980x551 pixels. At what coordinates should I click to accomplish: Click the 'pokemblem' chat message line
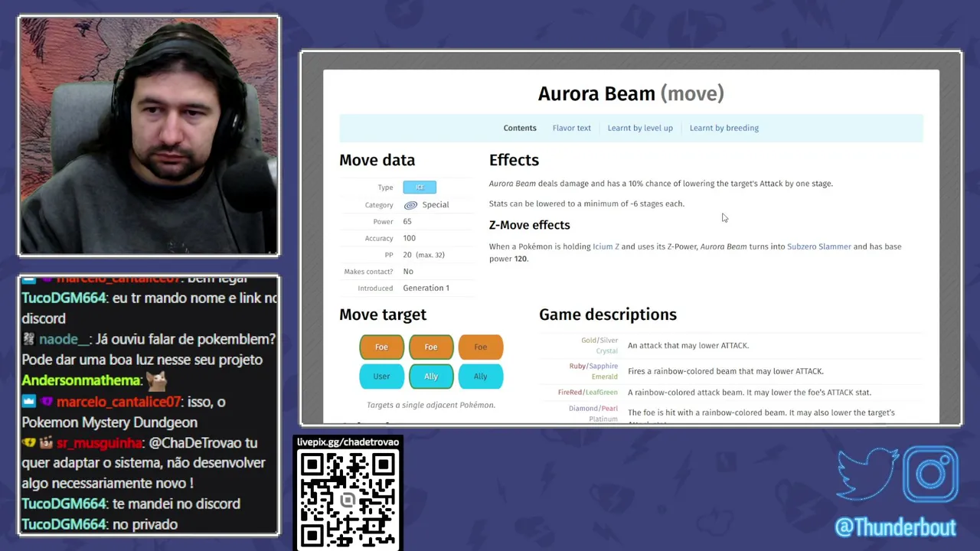point(149,350)
